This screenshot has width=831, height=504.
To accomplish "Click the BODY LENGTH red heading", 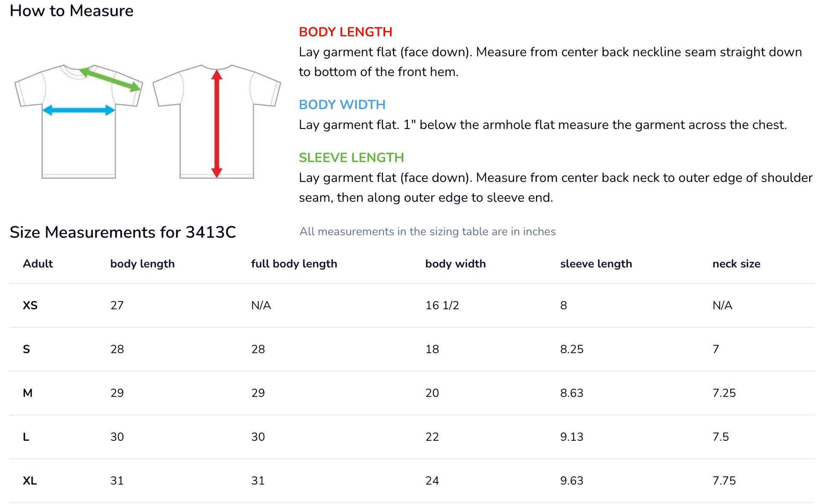I will click(345, 32).
